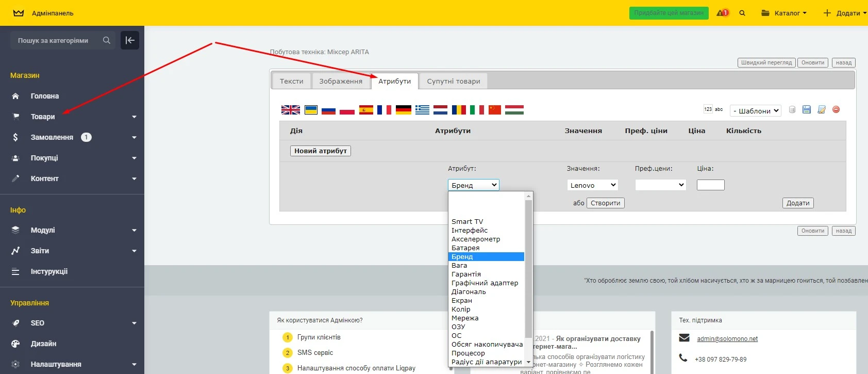Screen dimensions: 868x374
Task: Switch to the Тексти tab
Action: tap(291, 81)
